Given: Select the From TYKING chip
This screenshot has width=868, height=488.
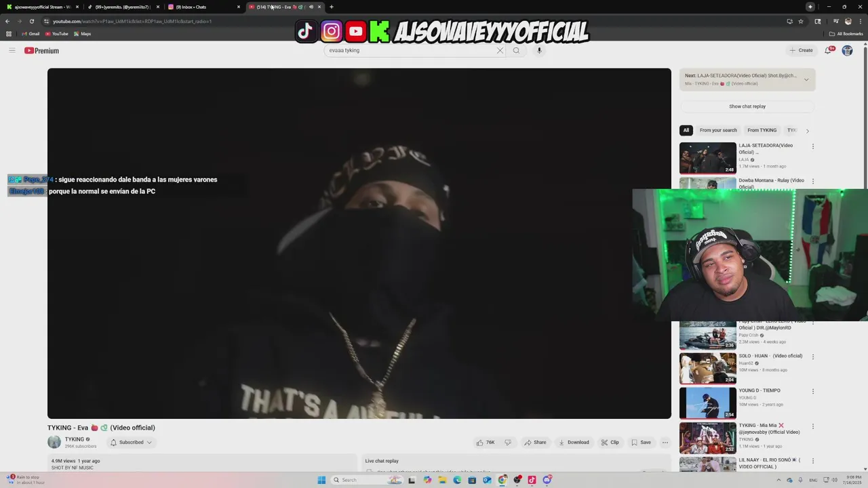Looking at the screenshot, I should click(x=762, y=130).
